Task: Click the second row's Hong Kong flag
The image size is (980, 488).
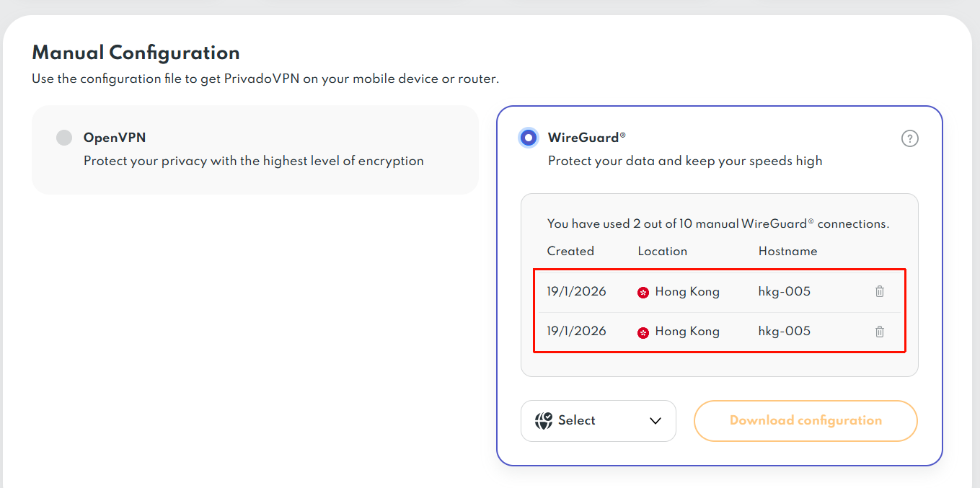Action: point(643,332)
